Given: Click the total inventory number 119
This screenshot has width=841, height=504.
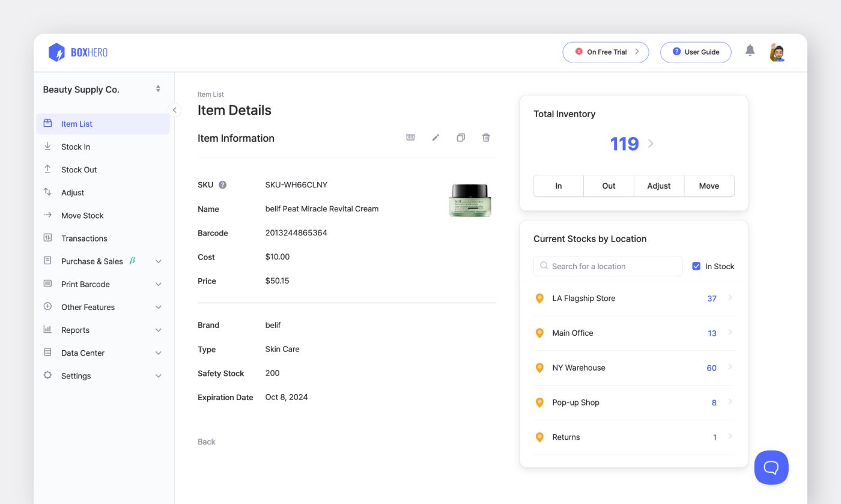Looking at the screenshot, I should pyautogui.click(x=624, y=144).
